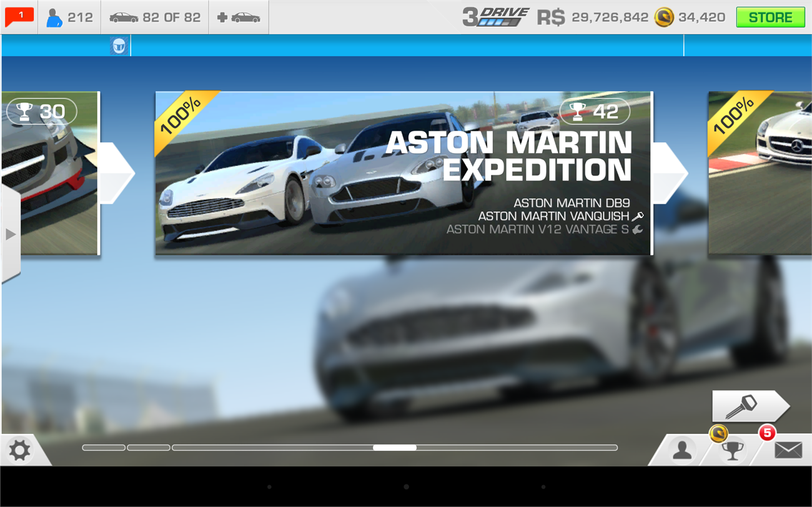This screenshot has height=507, width=812.
Task: Tap the car key button
Action: point(750,406)
